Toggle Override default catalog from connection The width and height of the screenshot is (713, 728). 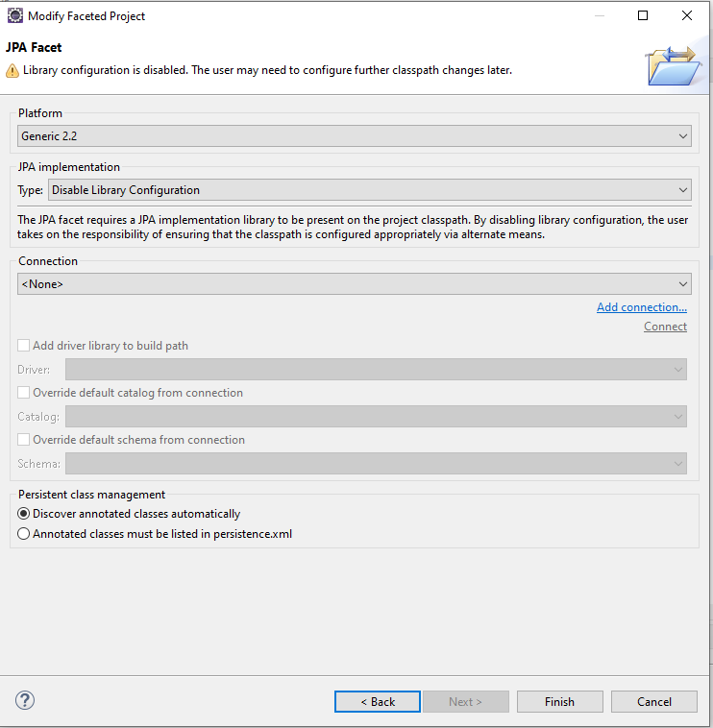pyautogui.click(x=24, y=393)
